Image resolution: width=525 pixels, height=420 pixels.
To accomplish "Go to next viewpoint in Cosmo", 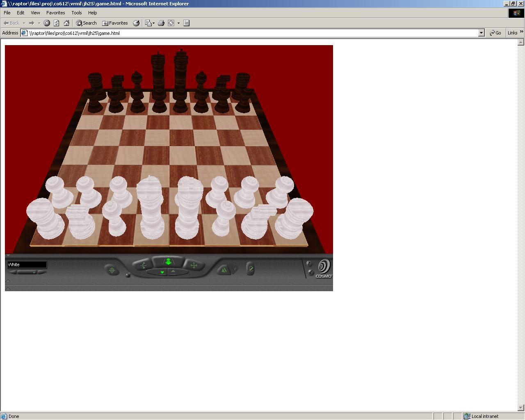I will point(42,272).
